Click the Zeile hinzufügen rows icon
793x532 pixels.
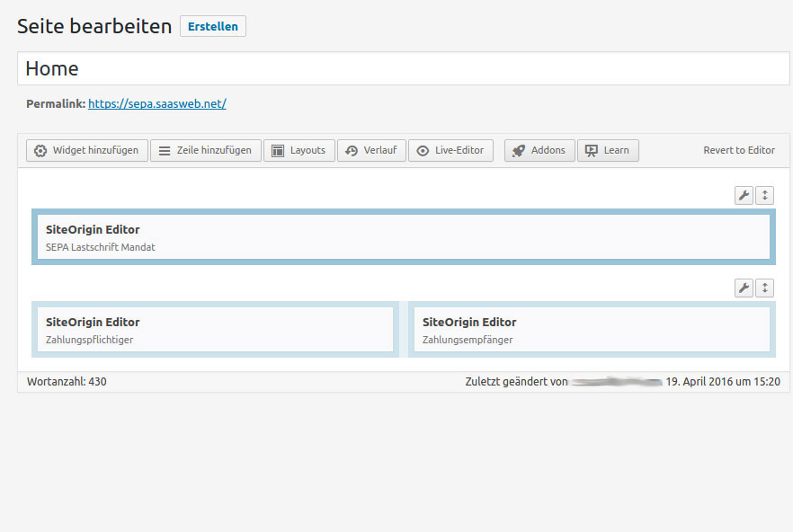click(165, 151)
